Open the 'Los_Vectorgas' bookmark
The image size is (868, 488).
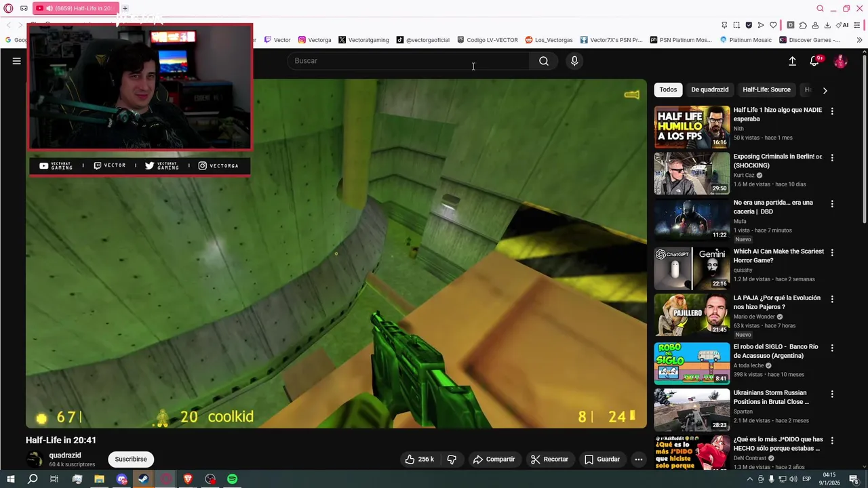(x=549, y=40)
